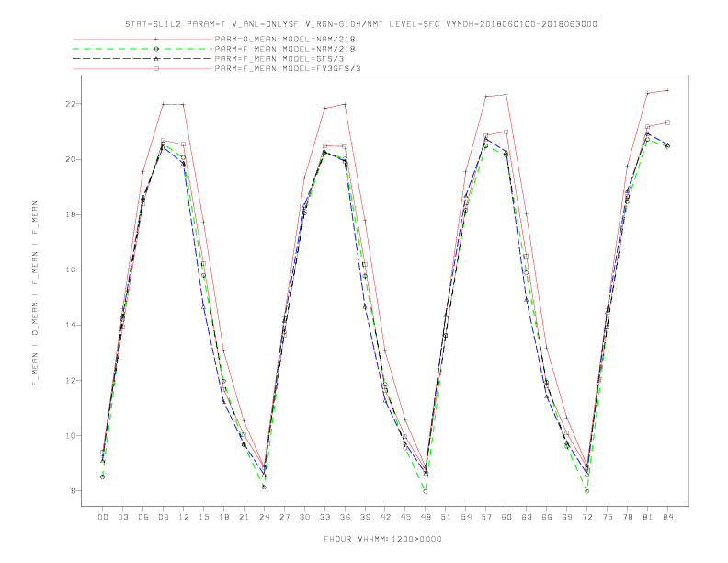Click y-axis tick label 12
Screen dimensions: 728x563
[71, 381]
